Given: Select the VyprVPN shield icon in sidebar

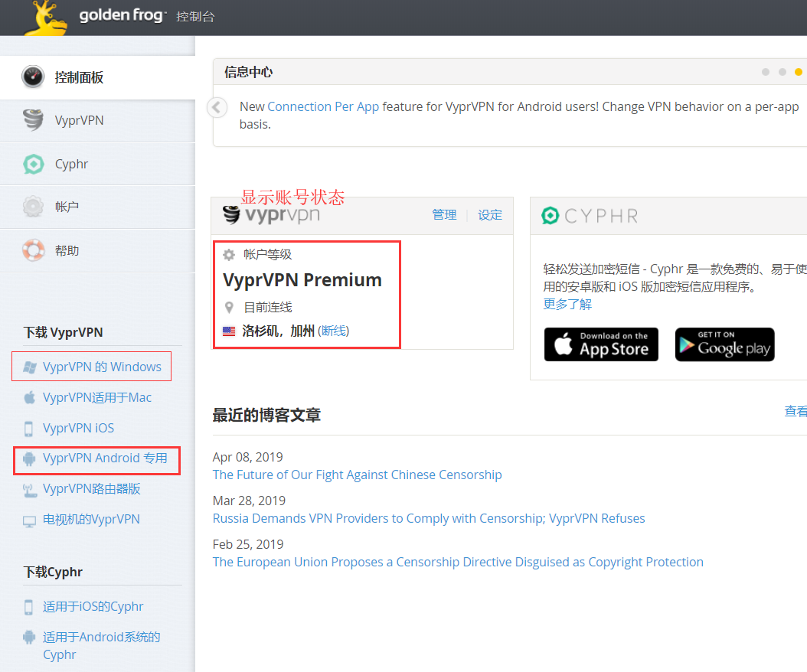Looking at the screenshot, I should [x=32, y=119].
